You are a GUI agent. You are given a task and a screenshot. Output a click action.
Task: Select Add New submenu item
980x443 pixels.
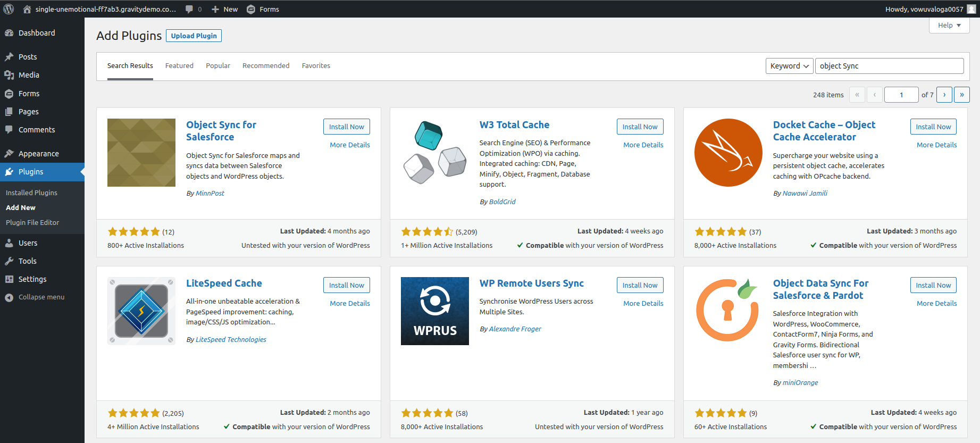click(x=21, y=207)
